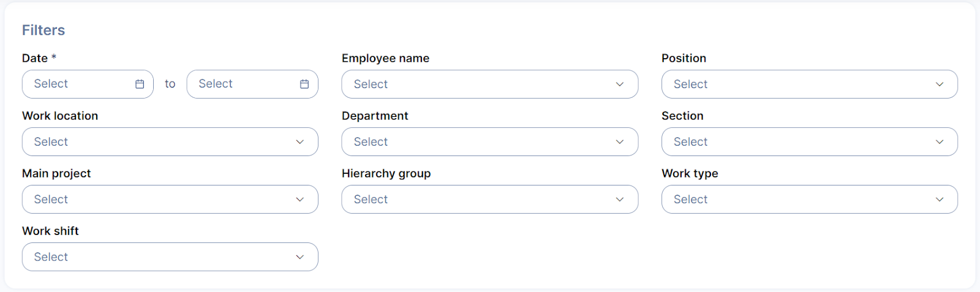The width and height of the screenshot is (980, 292).
Task: Click chevron arrow in Position field
Action: [940, 84]
